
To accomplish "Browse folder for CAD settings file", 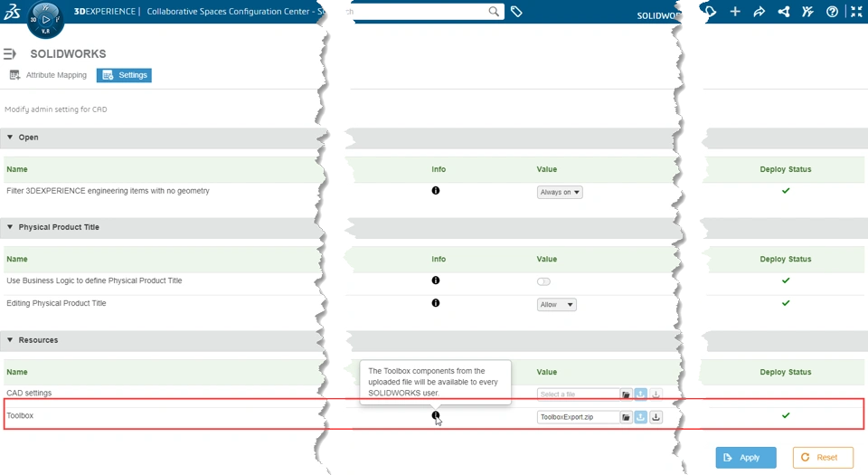I will [x=626, y=394].
